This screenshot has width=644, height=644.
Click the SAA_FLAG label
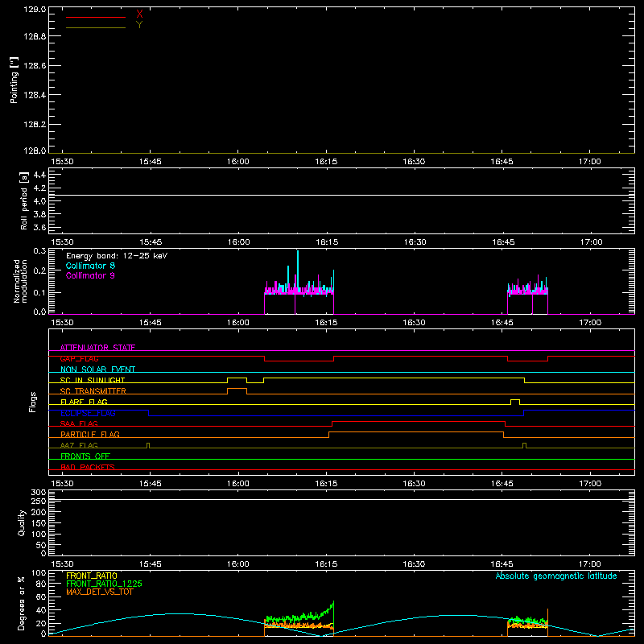pyautogui.click(x=79, y=423)
